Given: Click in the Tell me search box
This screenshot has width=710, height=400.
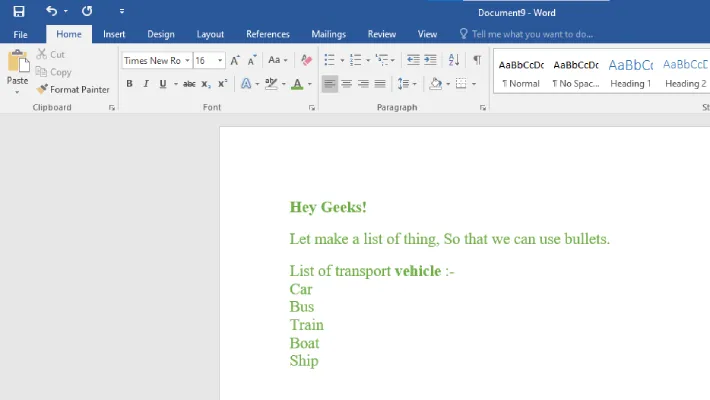Looking at the screenshot, I should [x=532, y=34].
